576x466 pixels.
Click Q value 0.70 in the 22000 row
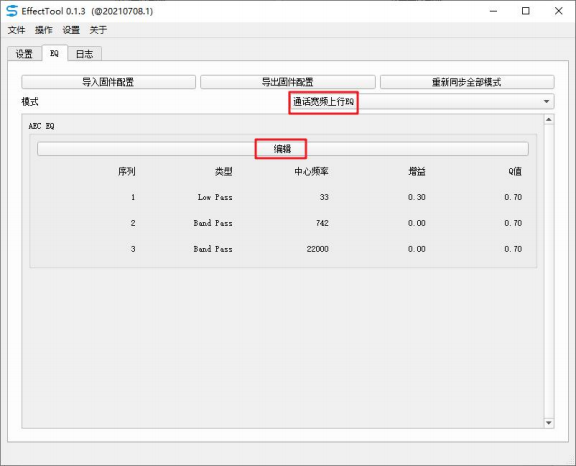[513, 249]
